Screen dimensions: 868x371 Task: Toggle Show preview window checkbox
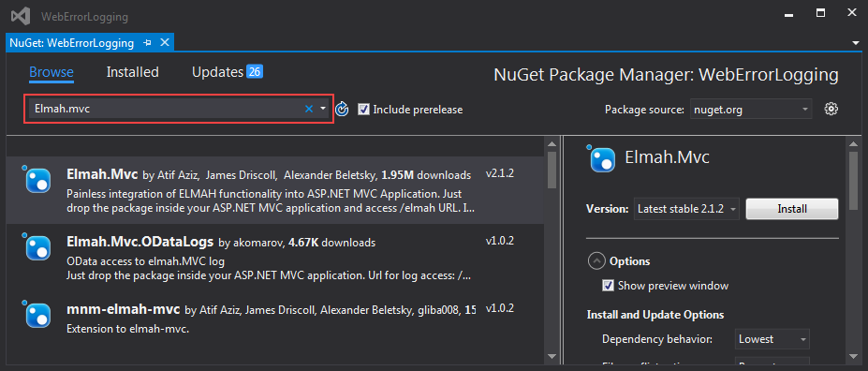point(608,286)
